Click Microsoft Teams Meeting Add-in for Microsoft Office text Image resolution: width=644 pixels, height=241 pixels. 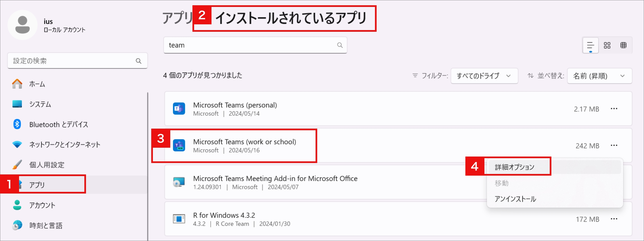275,178
